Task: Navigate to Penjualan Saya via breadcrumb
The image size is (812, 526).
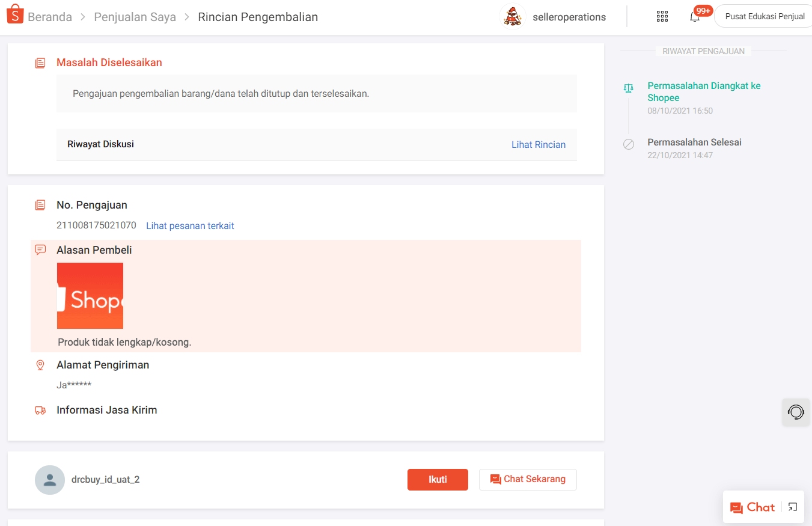Action: [135, 16]
